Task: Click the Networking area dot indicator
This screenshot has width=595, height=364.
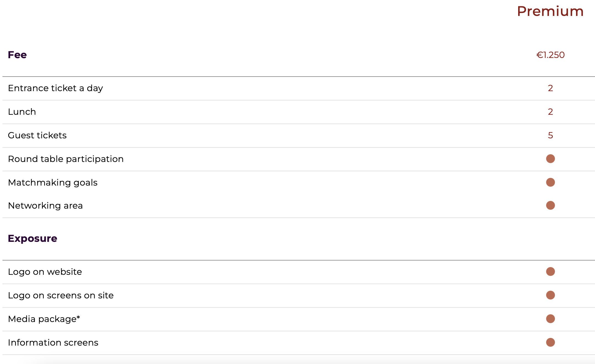Action: click(x=550, y=205)
